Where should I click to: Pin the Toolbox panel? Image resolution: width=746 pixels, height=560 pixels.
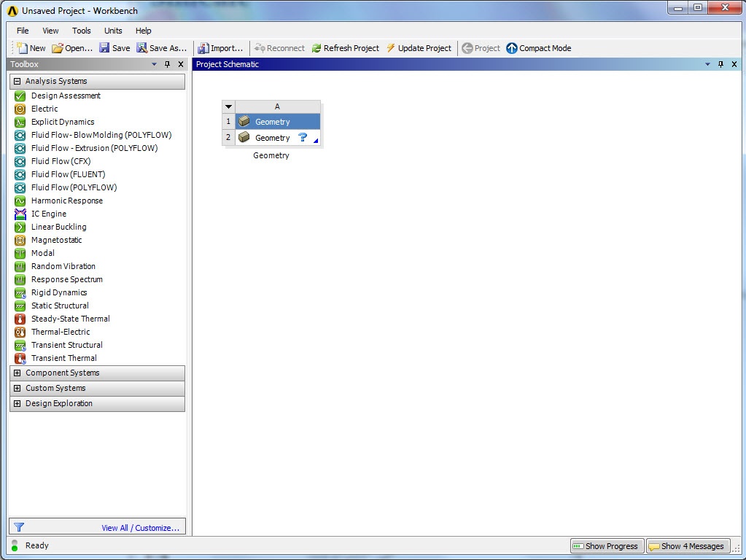168,64
